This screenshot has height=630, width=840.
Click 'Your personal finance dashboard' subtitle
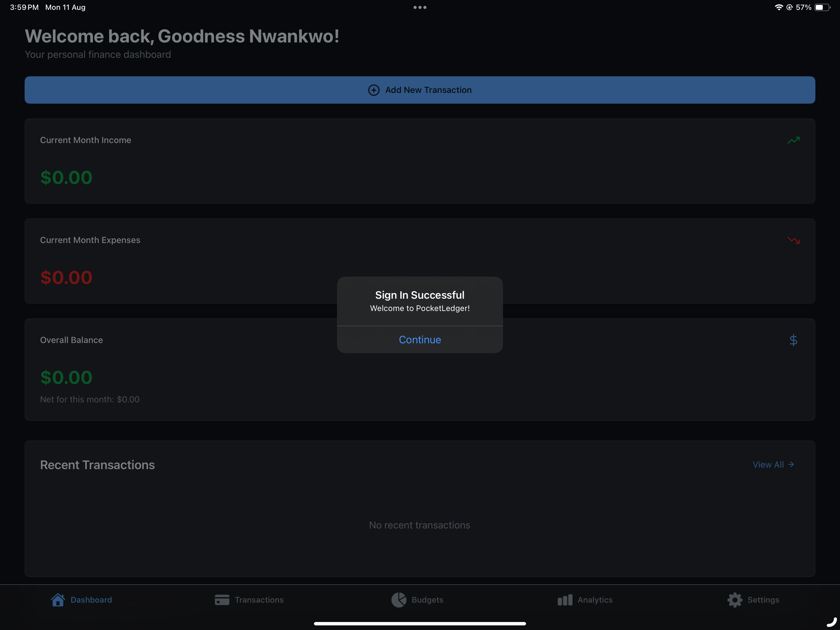click(x=97, y=54)
